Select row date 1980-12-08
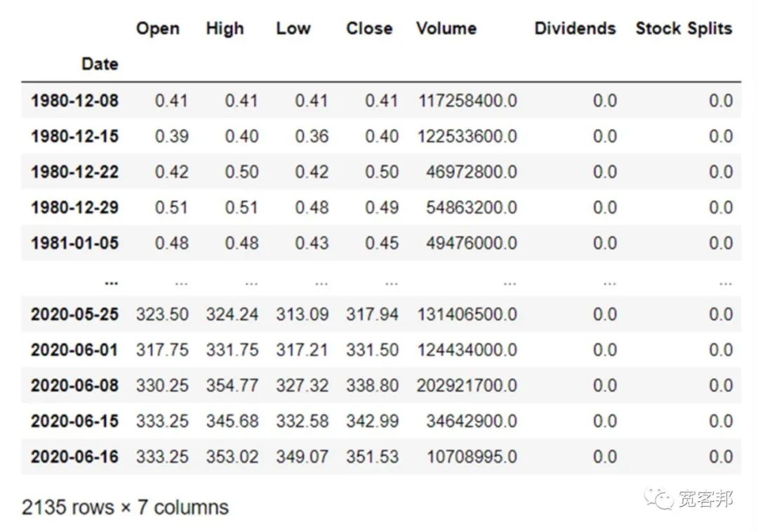This screenshot has width=758, height=532. pos(74,100)
